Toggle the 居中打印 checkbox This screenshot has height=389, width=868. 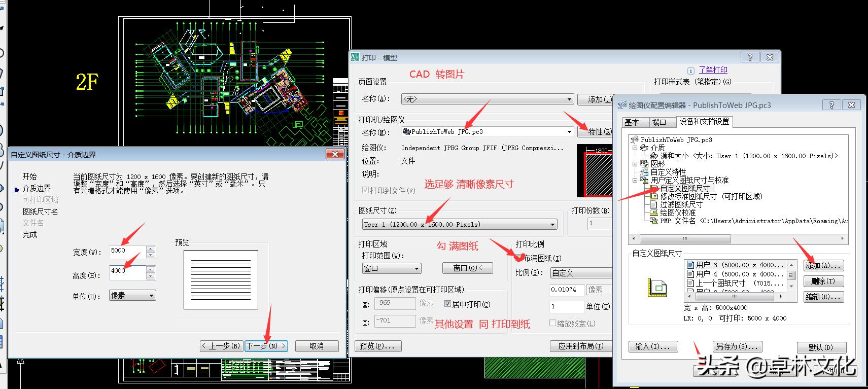pos(447,304)
